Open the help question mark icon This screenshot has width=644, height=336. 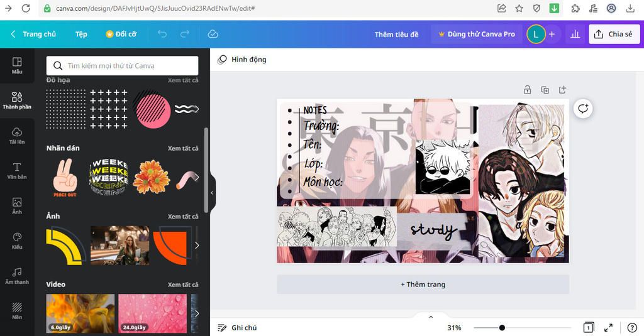coord(632,327)
